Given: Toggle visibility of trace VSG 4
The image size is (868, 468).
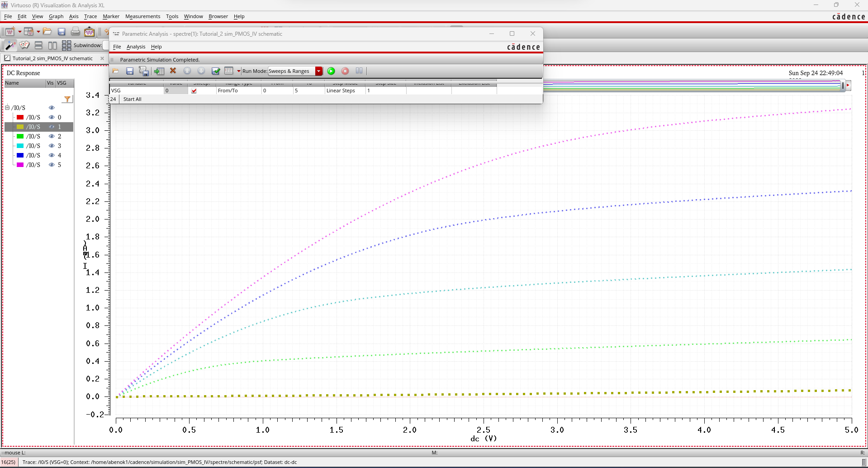Looking at the screenshot, I should tap(52, 155).
